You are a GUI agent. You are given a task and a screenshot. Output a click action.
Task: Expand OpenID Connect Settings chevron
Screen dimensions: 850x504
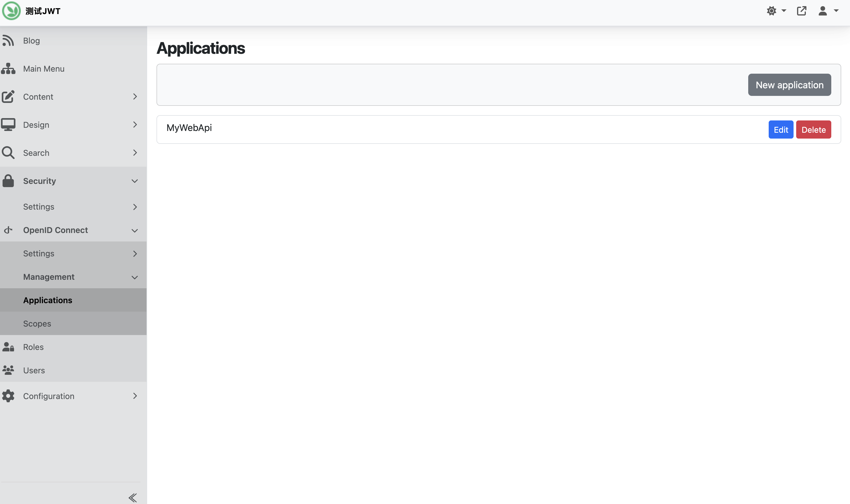pos(135,254)
